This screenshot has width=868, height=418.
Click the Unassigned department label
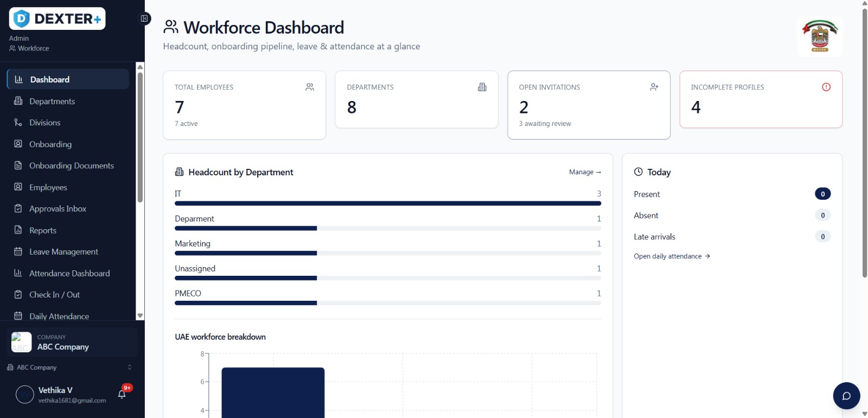195,269
